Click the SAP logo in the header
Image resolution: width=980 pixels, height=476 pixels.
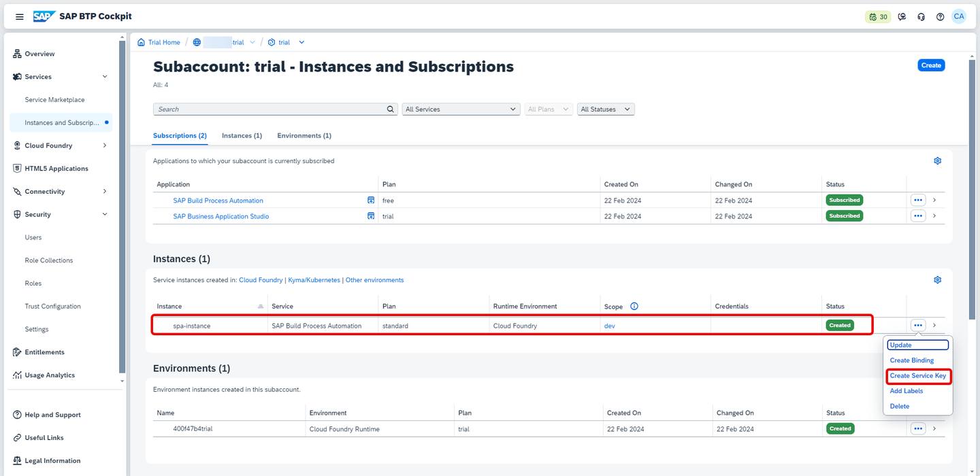click(44, 16)
